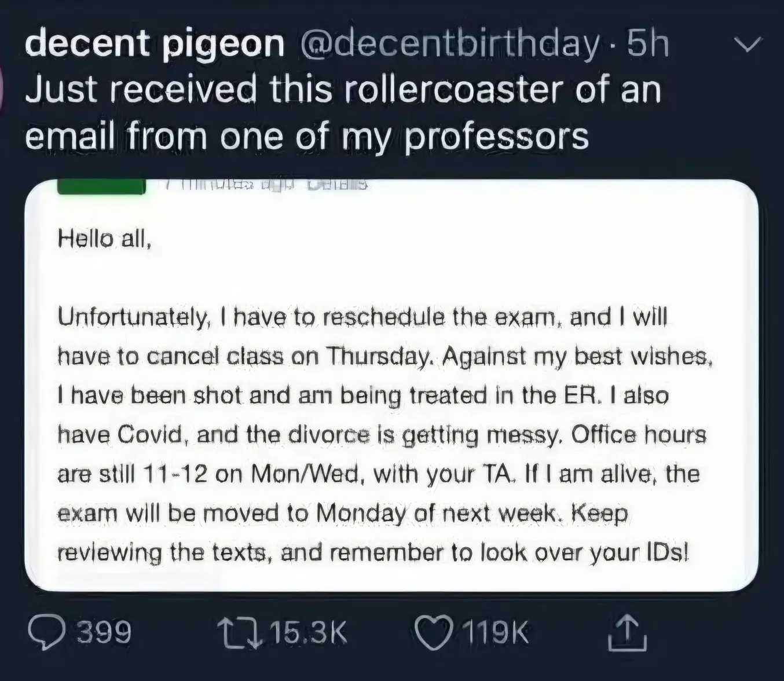Screen dimensions: 784x681
Task: Click the green sender block in email
Action: point(101,186)
